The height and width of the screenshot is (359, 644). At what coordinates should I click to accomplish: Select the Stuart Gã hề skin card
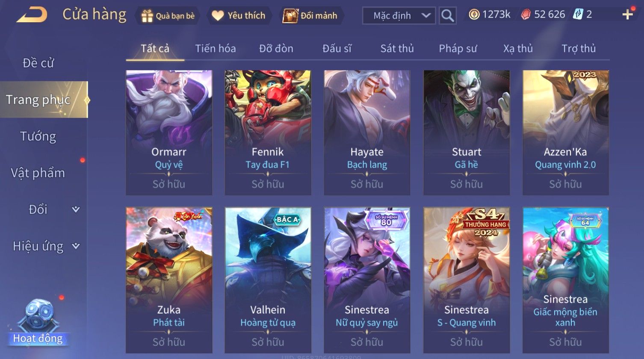click(467, 132)
